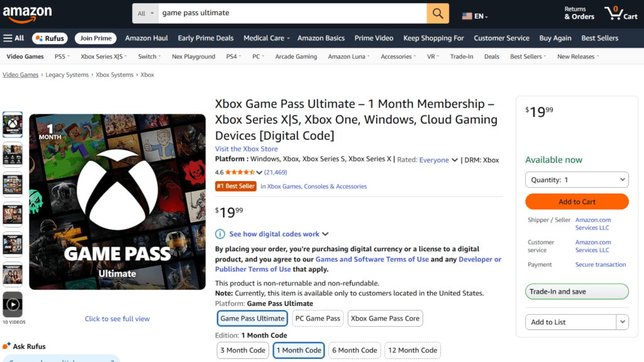Open the Xbox Series X|S submenu
The height and width of the screenshot is (362, 644).
point(104,57)
